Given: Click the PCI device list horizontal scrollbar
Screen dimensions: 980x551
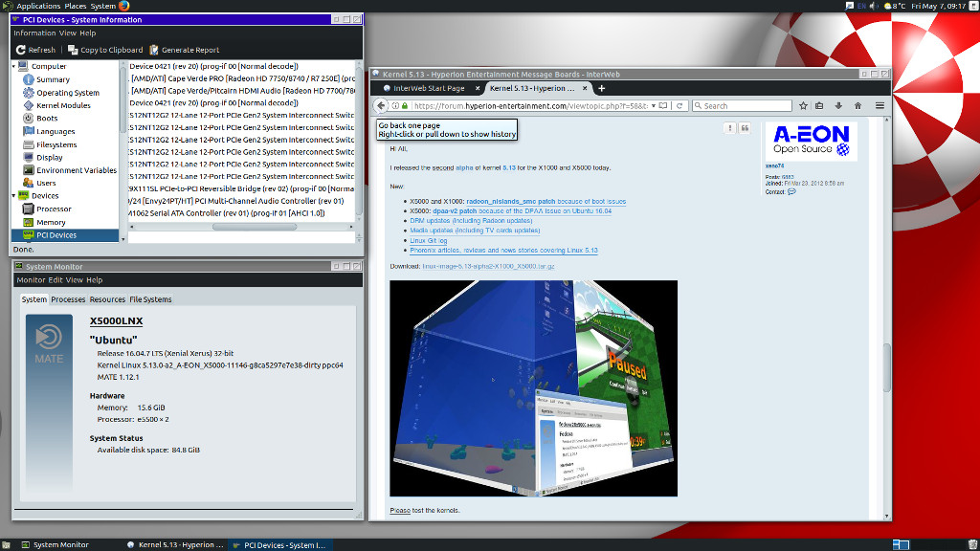Looking at the screenshot, I should click(255, 227).
